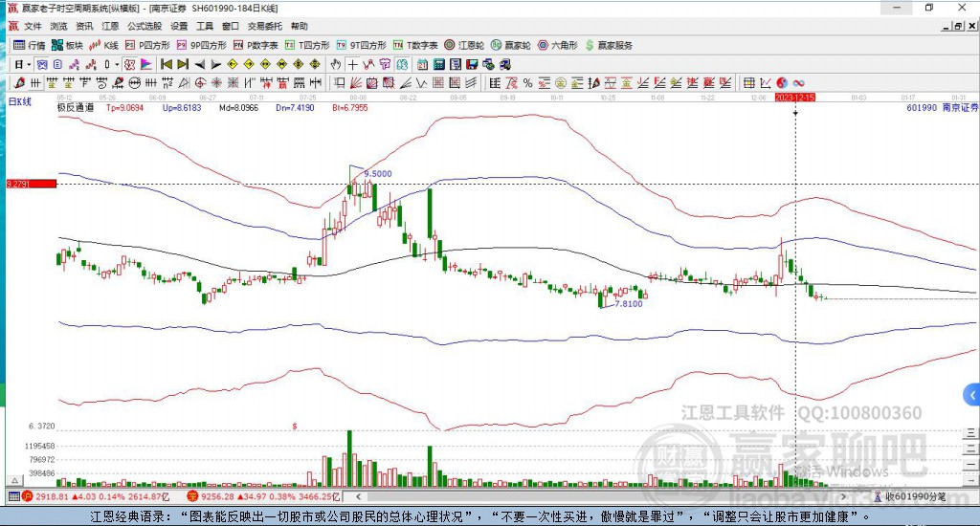
Task: Open the T四方形 tool
Action: (307, 45)
